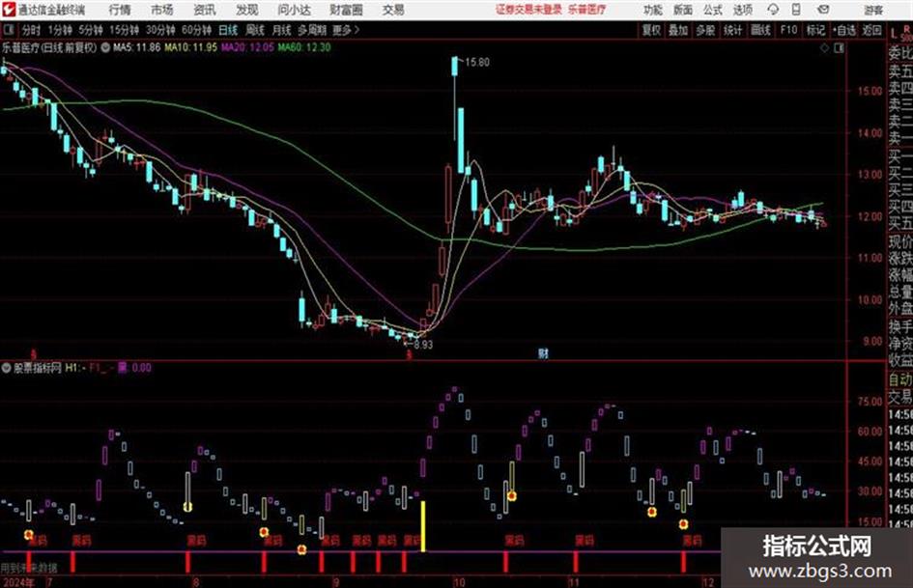Image resolution: width=913 pixels, height=588 pixels.
Task: Select the 日线 daily period tab
Action: 228,30
